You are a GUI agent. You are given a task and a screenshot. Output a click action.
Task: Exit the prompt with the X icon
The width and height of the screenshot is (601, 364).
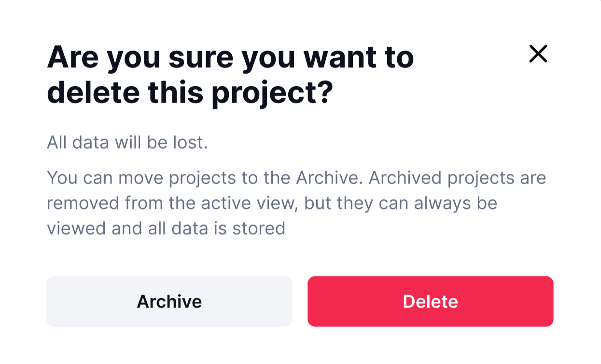[x=538, y=54]
